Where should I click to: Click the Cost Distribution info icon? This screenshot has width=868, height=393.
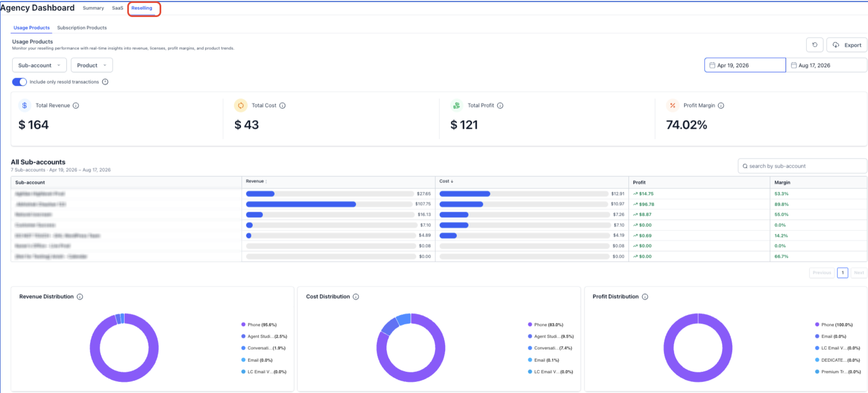pyautogui.click(x=356, y=297)
